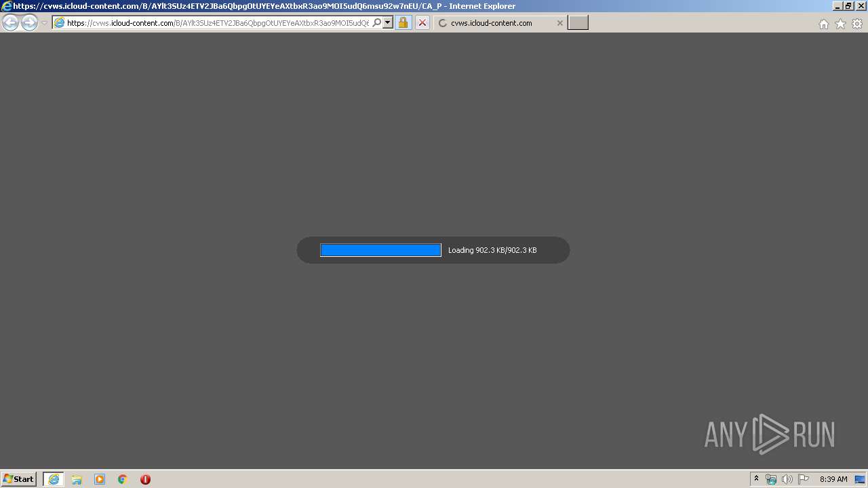Stop loading with the red X button
Image resolution: width=868 pixels, height=488 pixels.
[422, 23]
